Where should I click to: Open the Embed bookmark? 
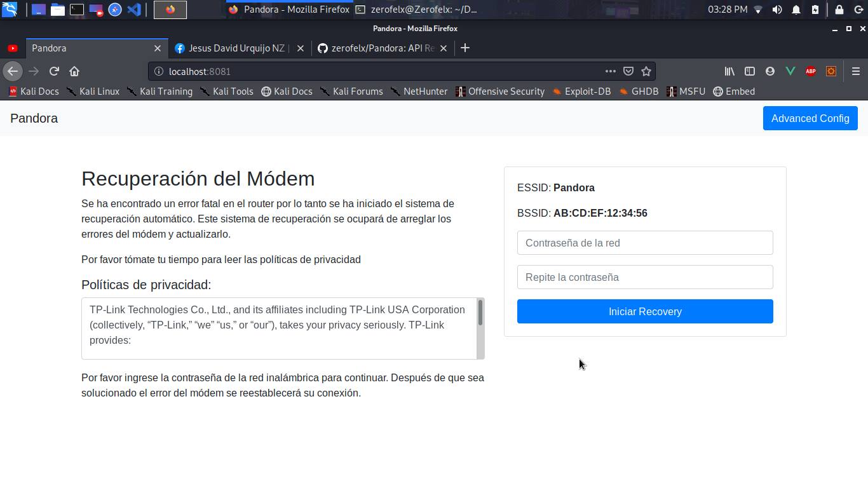(x=734, y=91)
